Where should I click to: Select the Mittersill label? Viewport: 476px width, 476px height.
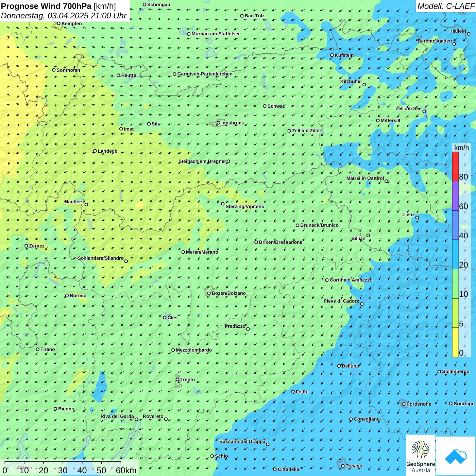coord(390,120)
